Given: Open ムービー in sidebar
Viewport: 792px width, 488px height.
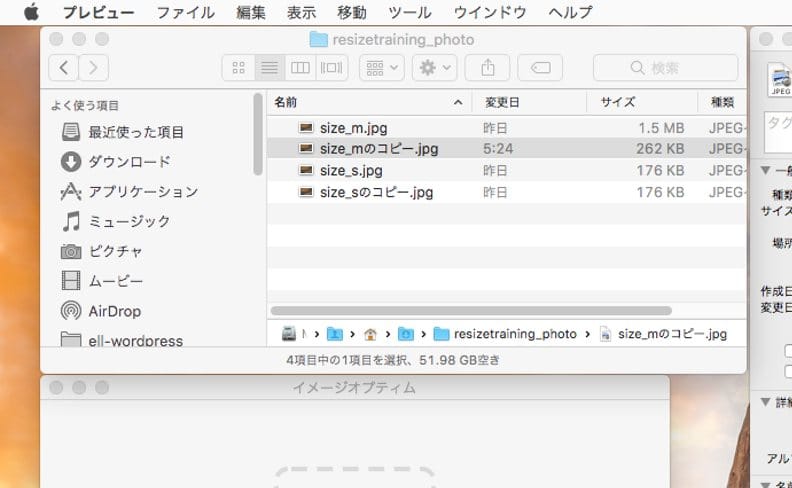Looking at the screenshot, I should click(102, 281).
